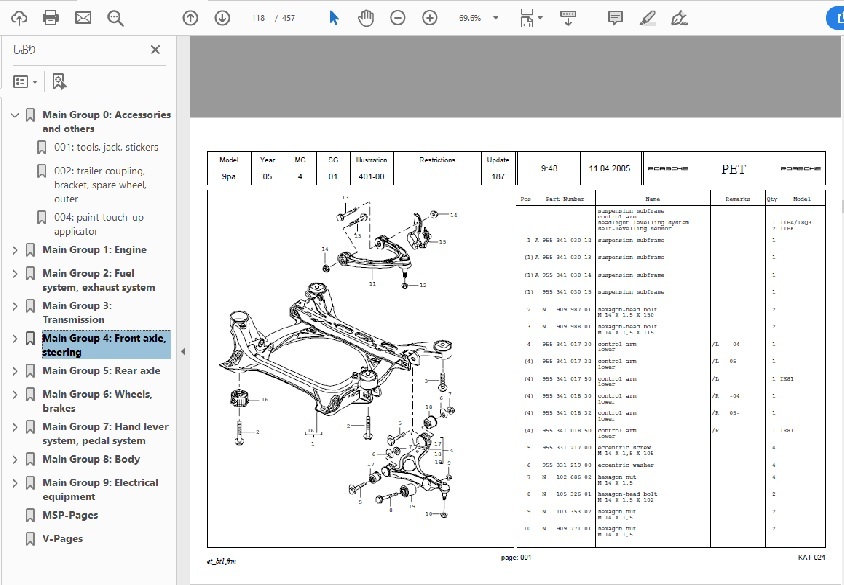Expand Main Group 8: Body
This screenshot has width=844, height=585.
[x=15, y=460]
